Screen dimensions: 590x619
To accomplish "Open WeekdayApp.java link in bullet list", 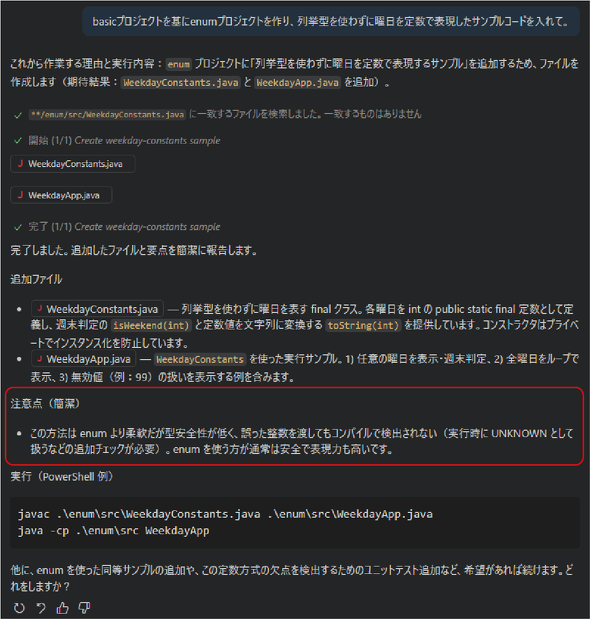I will pyautogui.click(x=84, y=359).
